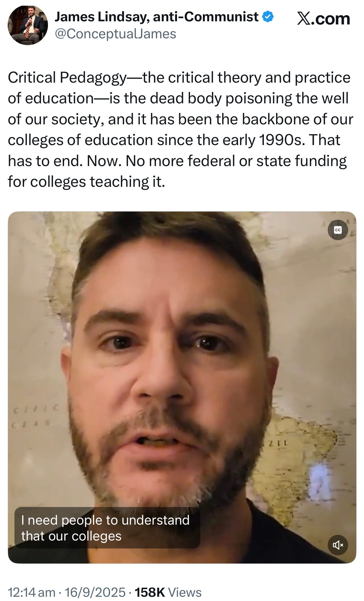Click the Views label beside 158K

(x=185, y=592)
